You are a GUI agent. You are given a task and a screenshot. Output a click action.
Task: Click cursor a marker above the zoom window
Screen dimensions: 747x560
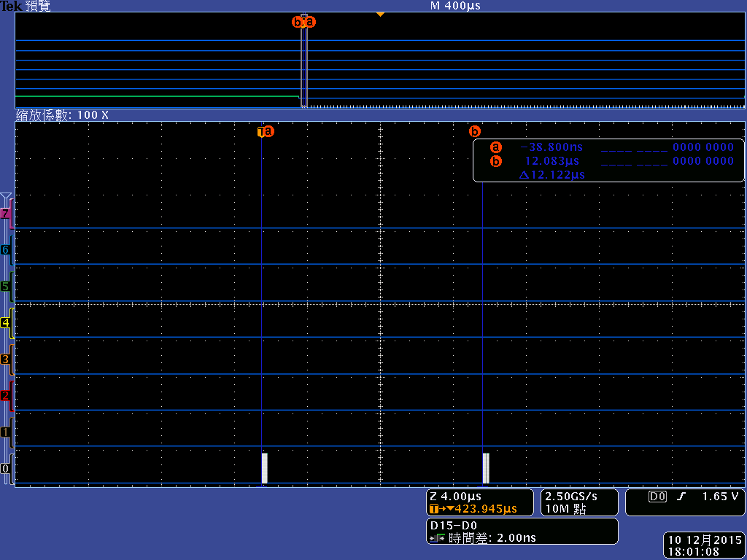click(268, 132)
